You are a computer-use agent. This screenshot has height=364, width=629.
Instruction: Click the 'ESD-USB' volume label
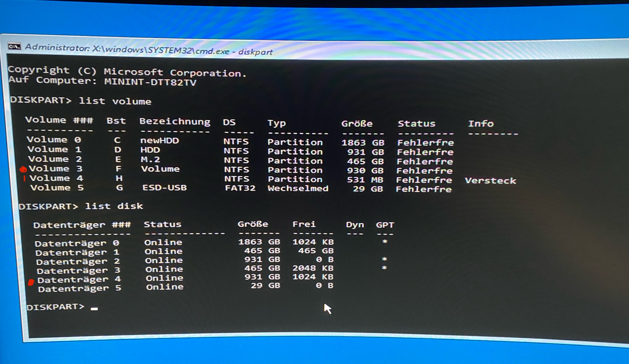[x=164, y=188]
